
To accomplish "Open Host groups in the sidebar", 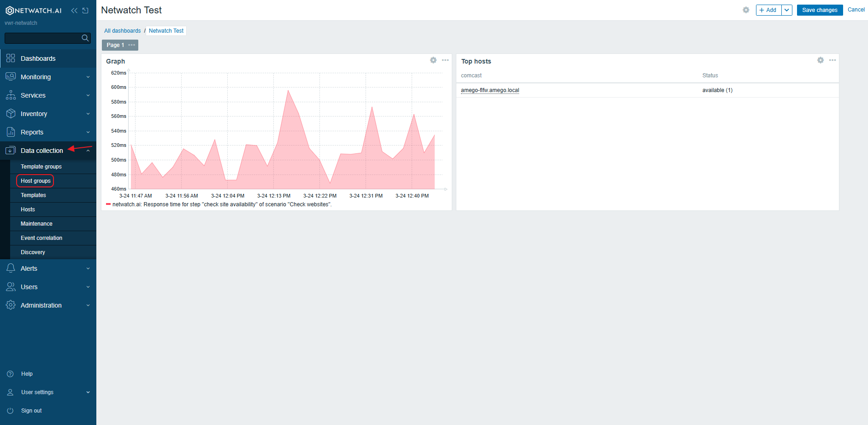I will pyautogui.click(x=35, y=181).
